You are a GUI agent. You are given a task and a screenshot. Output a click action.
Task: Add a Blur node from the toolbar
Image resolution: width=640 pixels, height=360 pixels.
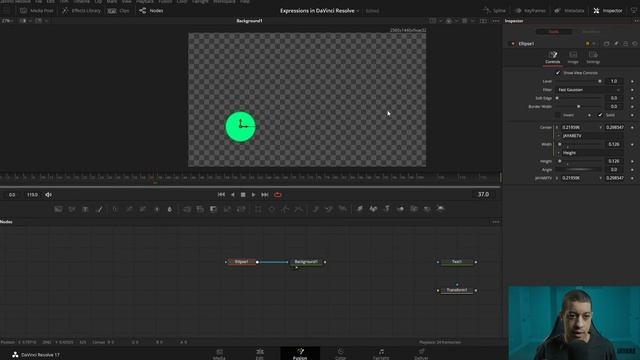[x=170, y=209]
